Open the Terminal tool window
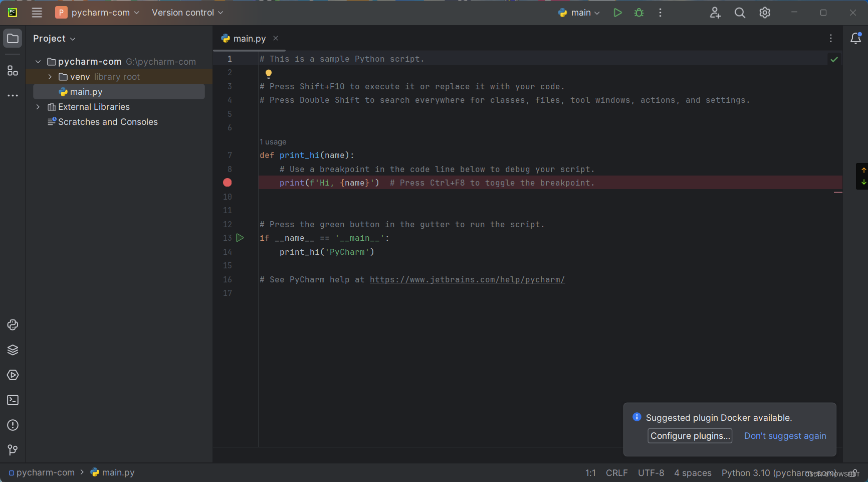868x482 pixels. click(x=13, y=400)
